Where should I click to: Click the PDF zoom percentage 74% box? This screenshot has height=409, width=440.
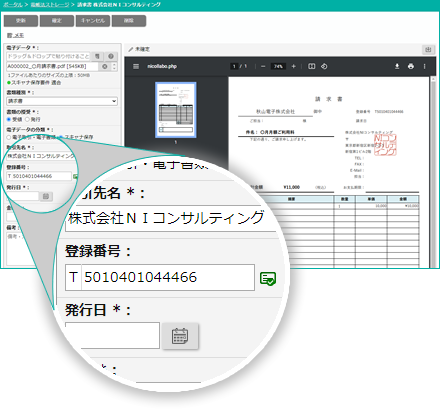coord(278,66)
